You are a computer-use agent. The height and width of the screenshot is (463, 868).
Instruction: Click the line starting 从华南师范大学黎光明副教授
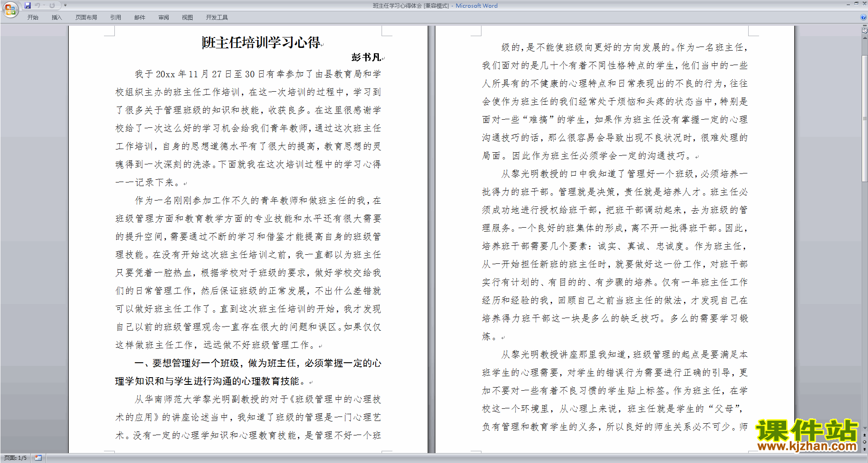(258, 399)
